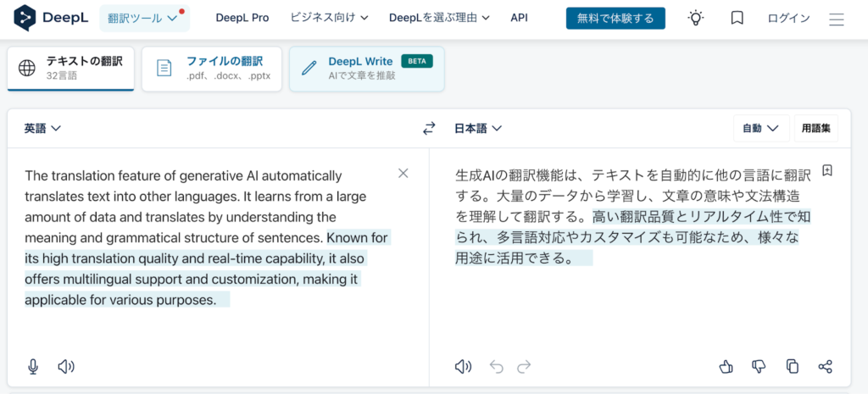Share the translation using share icon
The height and width of the screenshot is (394, 868).
825,366
